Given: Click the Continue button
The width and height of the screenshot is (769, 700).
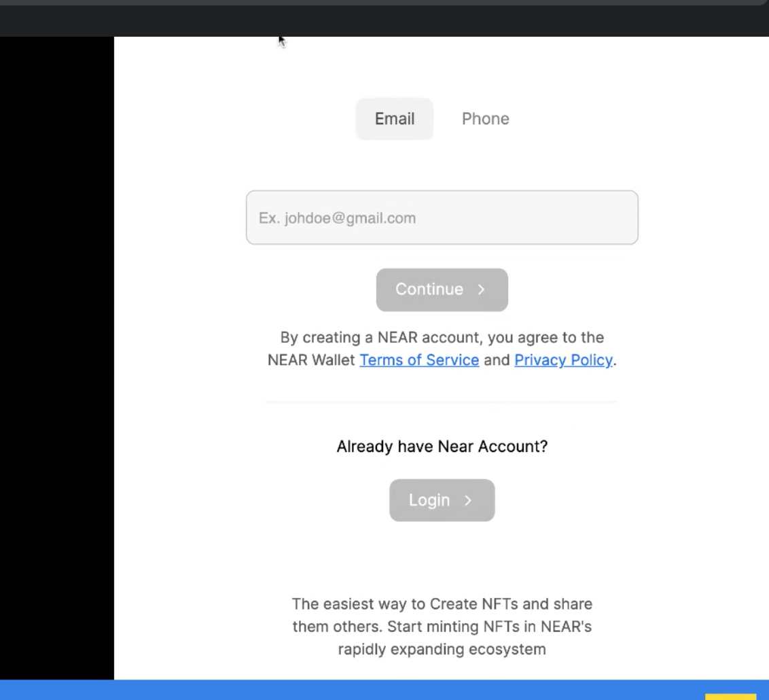Looking at the screenshot, I should pos(442,290).
